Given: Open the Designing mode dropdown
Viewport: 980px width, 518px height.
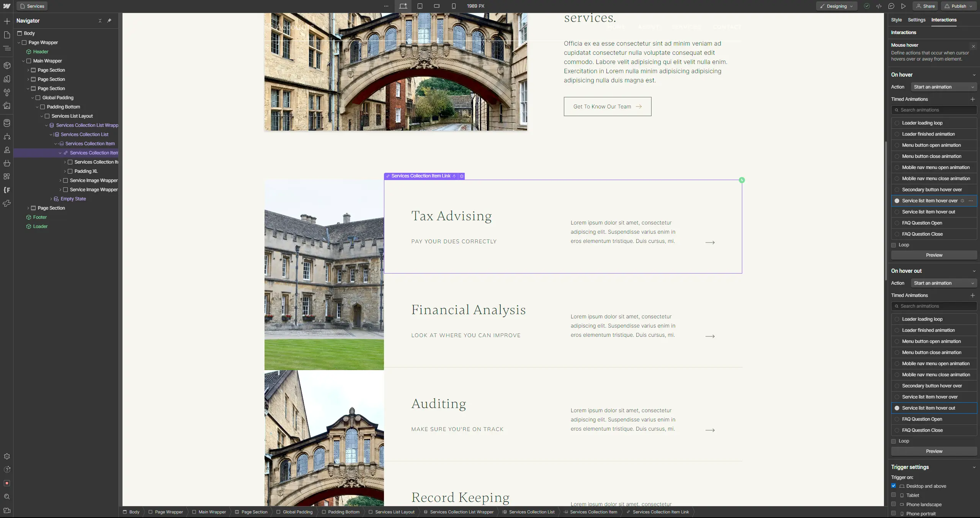Looking at the screenshot, I should 836,6.
